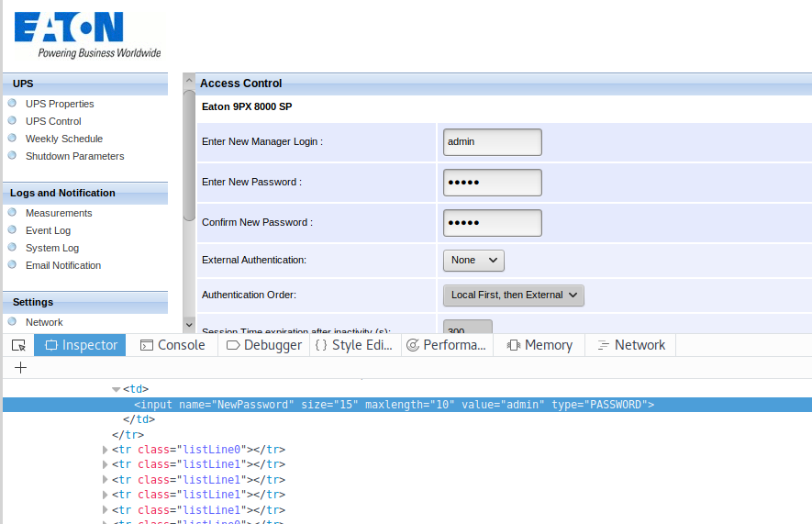812x524 pixels.
Task: Click the scroll up arrow of sidebar scrollbar
Action: pyautogui.click(x=189, y=81)
